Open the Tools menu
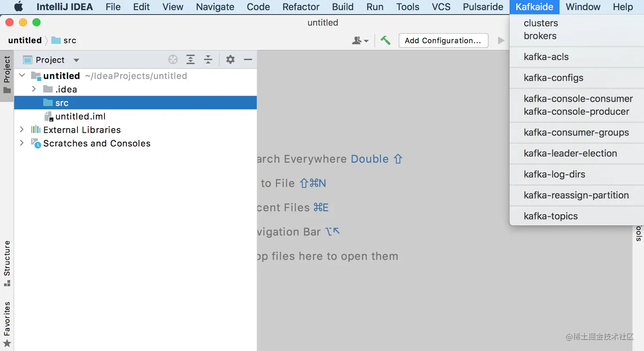The height and width of the screenshot is (351, 644). tap(408, 7)
